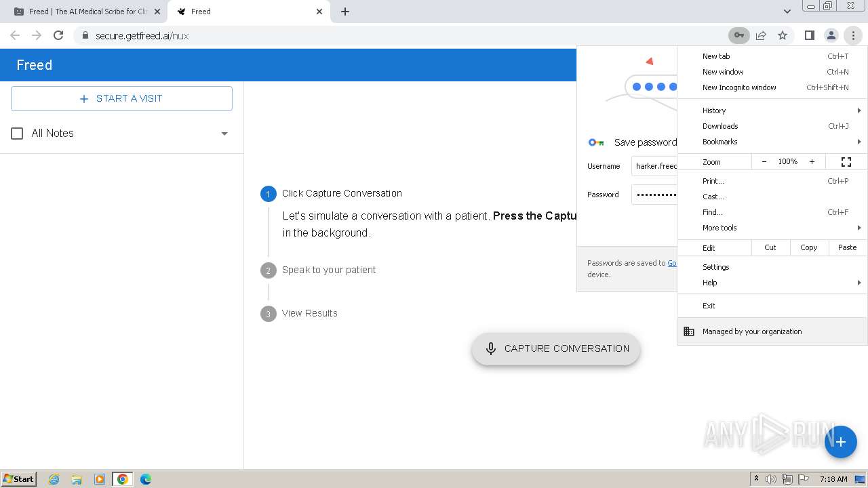This screenshot has width=868, height=488.
Task: Click the Copy button in Edit row
Action: 809,247
